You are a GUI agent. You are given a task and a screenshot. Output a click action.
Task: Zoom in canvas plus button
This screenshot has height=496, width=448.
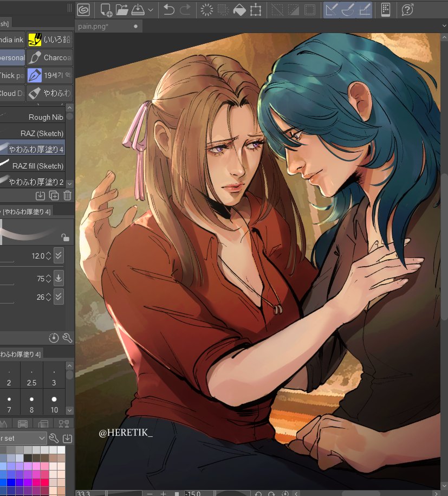coord(163,493)
